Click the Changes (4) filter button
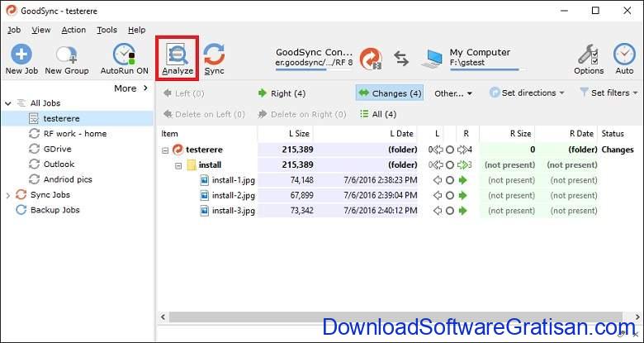Image resolution: width=644 pixels, height=343 pixels. click(390, 93)
